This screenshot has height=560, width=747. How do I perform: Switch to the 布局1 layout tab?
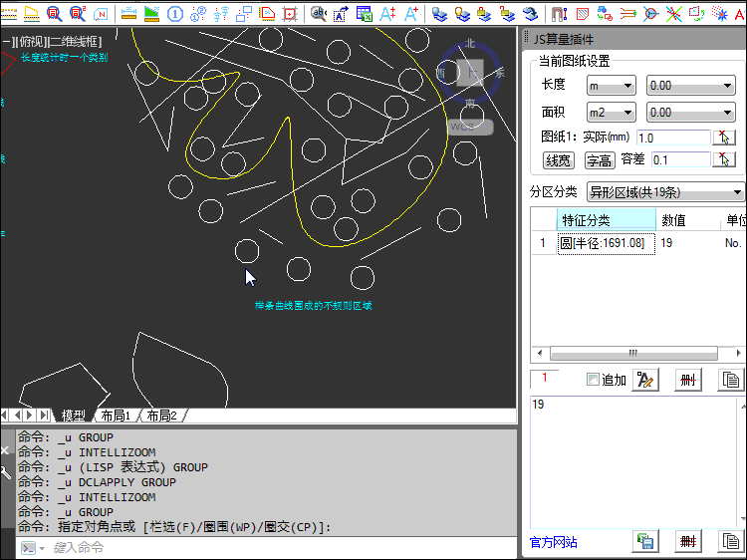116,416
